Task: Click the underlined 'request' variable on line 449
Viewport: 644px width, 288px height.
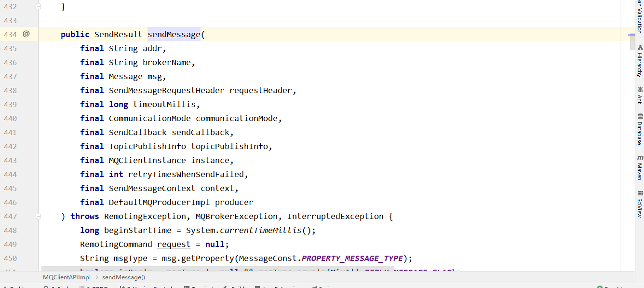Action: (174, 244)
